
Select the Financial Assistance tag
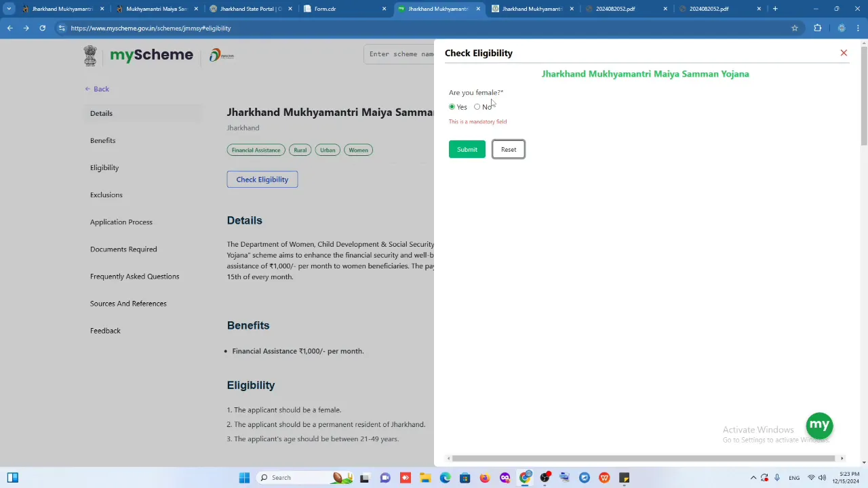click(x=256, y=150)
